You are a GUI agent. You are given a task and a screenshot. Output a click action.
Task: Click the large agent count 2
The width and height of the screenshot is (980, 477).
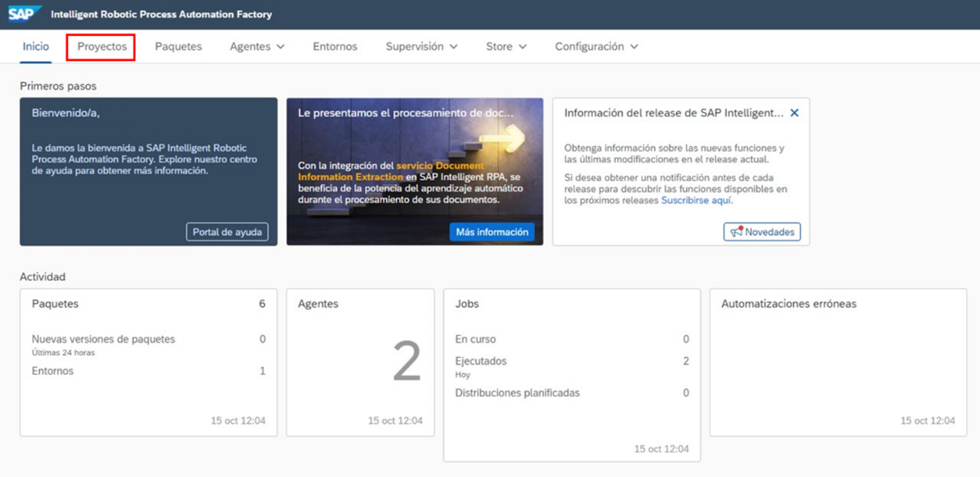407,361
